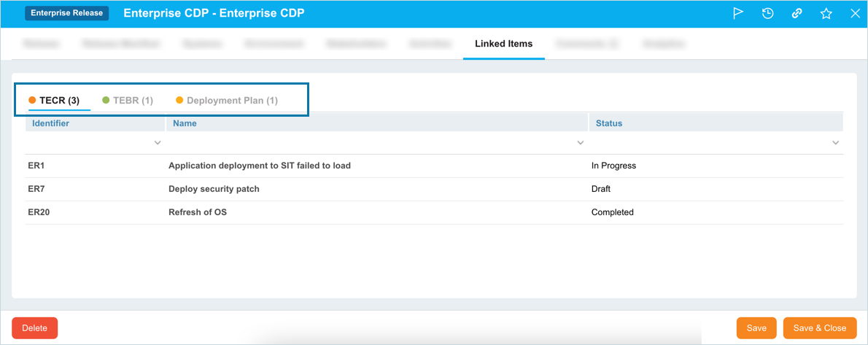Viewport: 868px width, 345px height.
Task: Mark as favorite with the star icon
Action: point(826,13)
